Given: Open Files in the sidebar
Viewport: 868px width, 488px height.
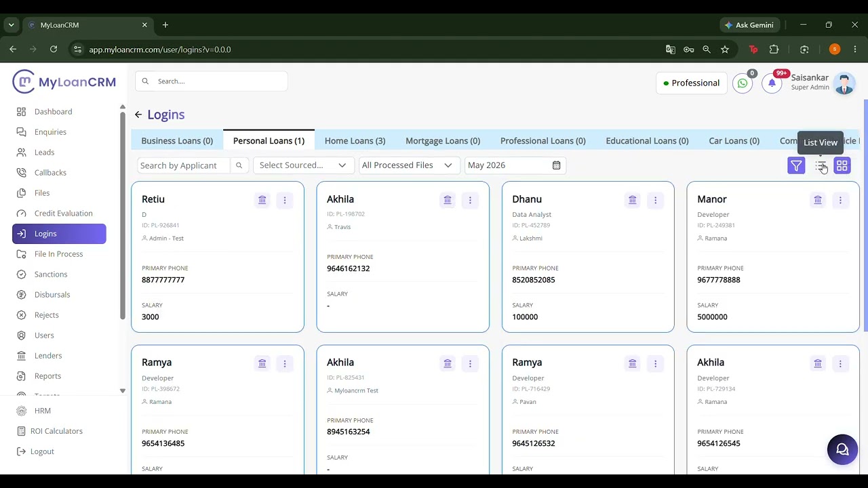Looking at the screenshot, I should coord(42,193).
